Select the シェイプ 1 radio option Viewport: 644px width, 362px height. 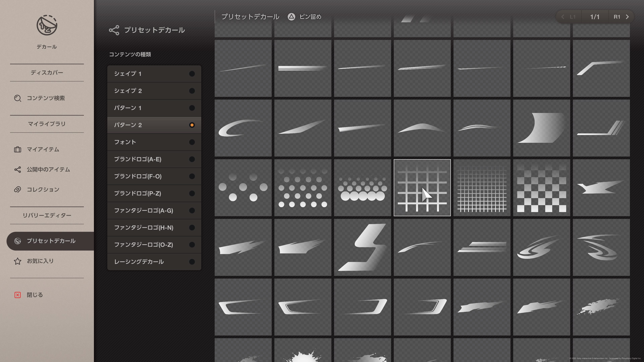pos(192,74)
